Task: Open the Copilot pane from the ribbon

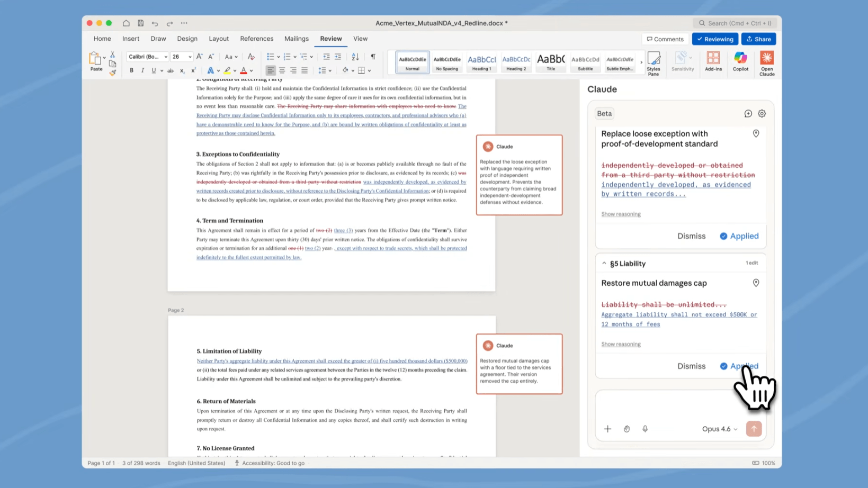Action: [740, 62]
